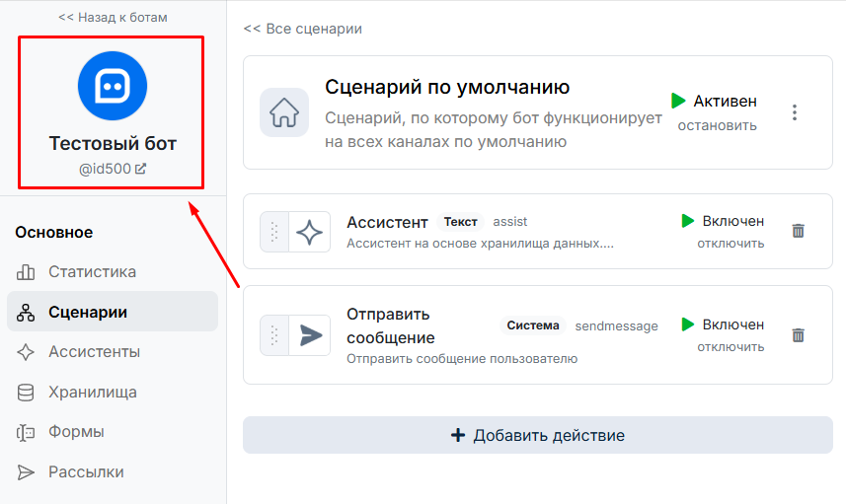846x504 pixels.
Task: Click the Рассылки send icon in sidebar
Action: pyautogui.click(x=26, y=472)
